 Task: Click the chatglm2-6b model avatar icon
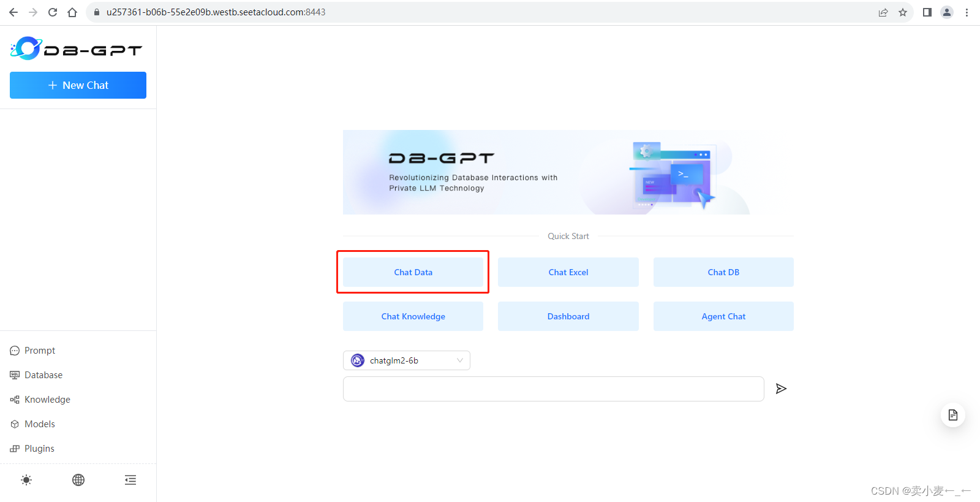pos(358,360)
